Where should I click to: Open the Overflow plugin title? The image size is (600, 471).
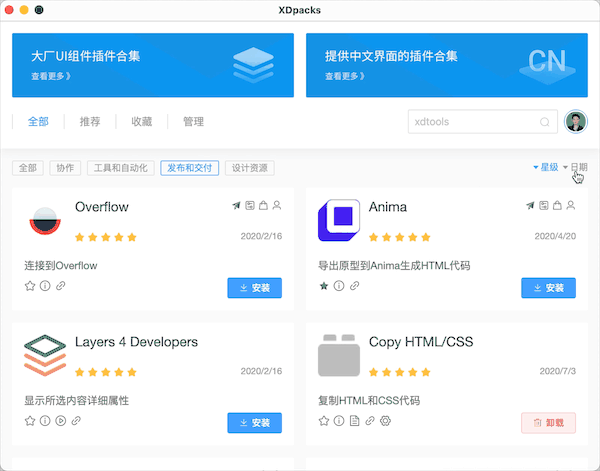click(x=102, y=207)
